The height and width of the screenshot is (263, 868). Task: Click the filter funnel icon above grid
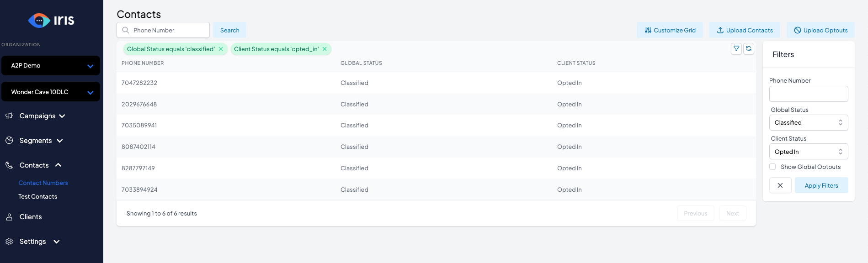(x=736, y=49)
